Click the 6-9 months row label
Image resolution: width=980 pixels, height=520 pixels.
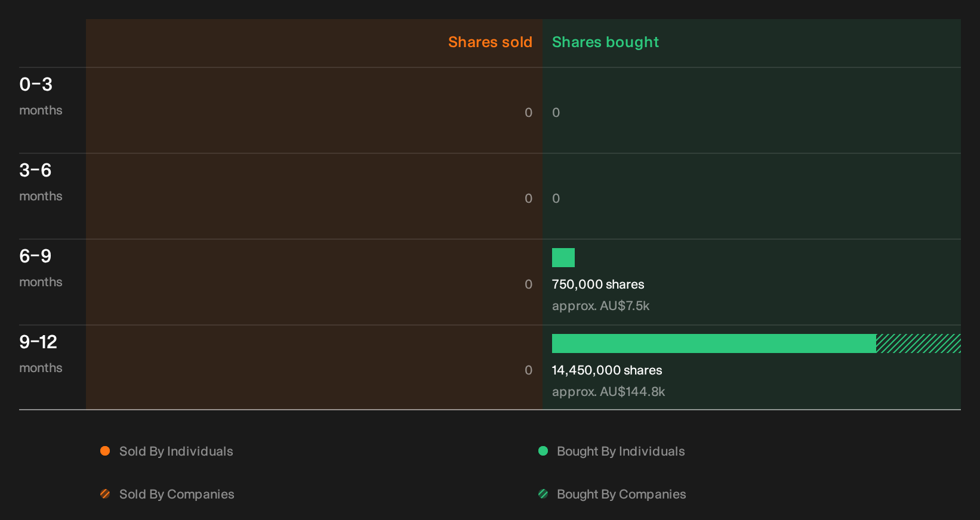point(41,268)
